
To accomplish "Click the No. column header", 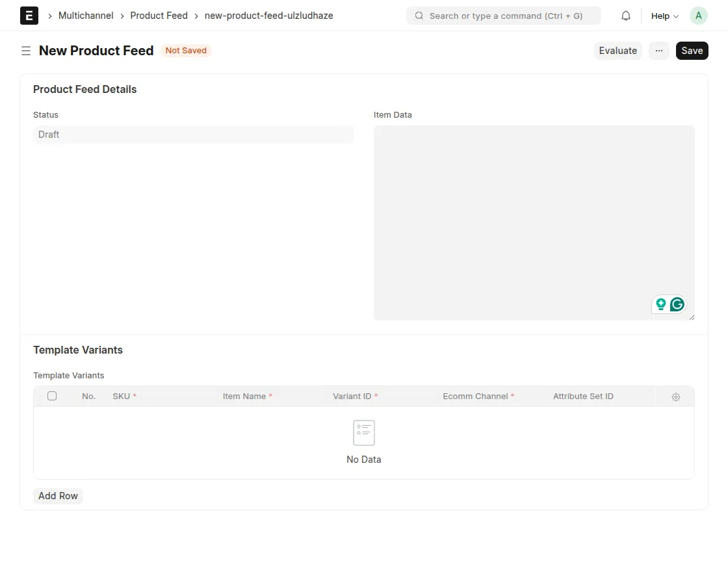I will tap(88, 396).
